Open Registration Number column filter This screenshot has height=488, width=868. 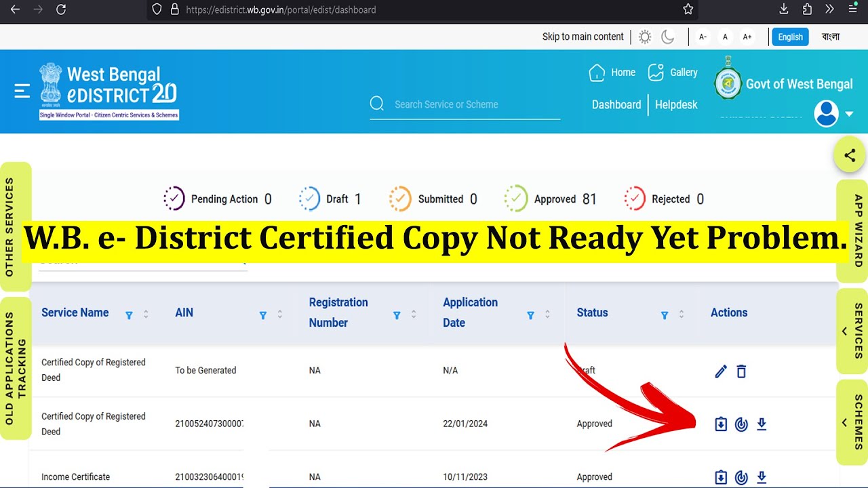click(x=397, y=315)
